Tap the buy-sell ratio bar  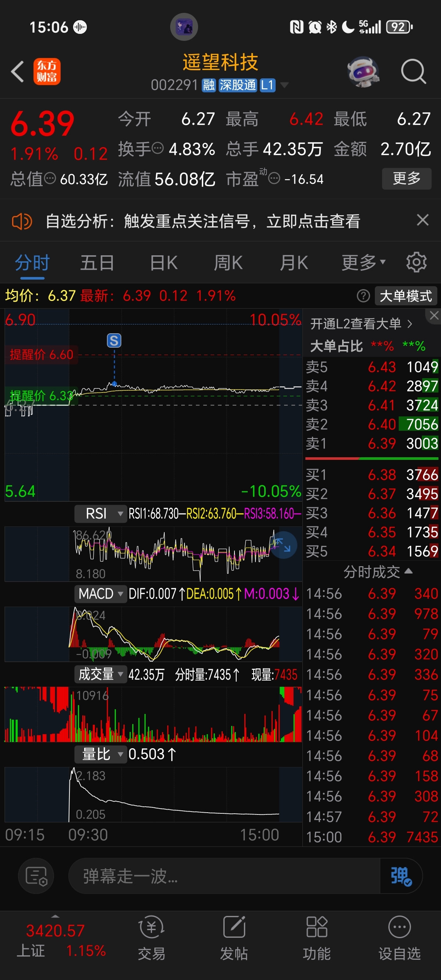pos(372,459)
